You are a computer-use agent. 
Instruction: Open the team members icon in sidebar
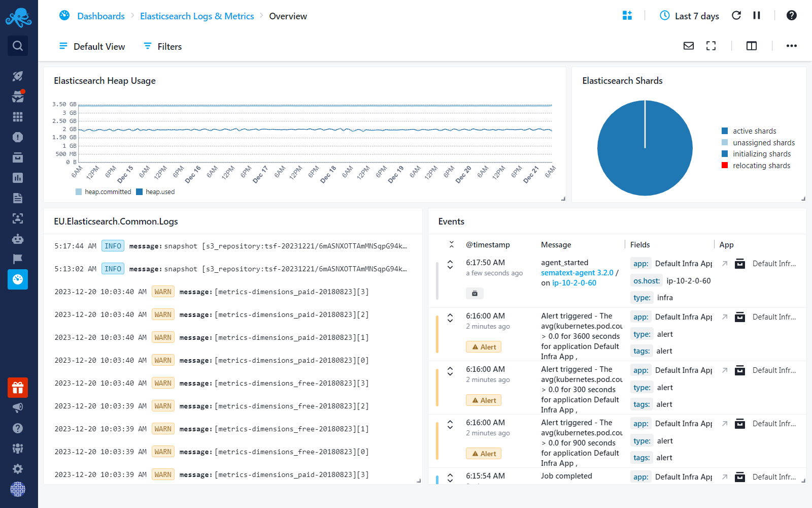click(18, 449)
